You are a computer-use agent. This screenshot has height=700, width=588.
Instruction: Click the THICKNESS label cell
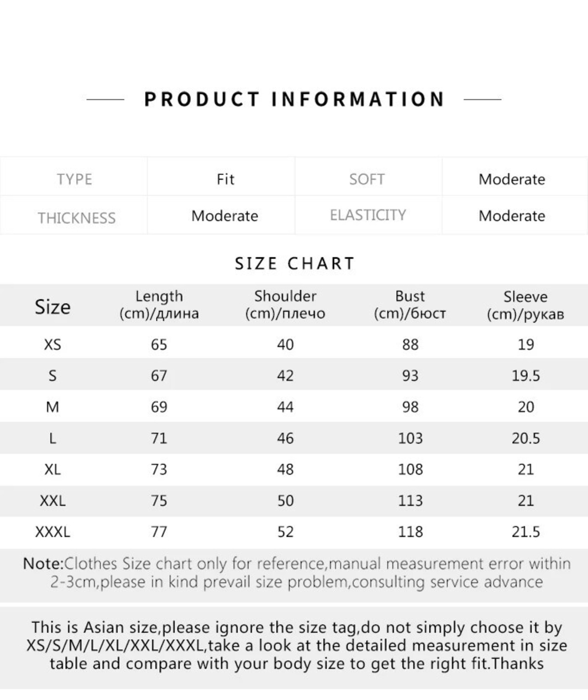click(76, 217)
